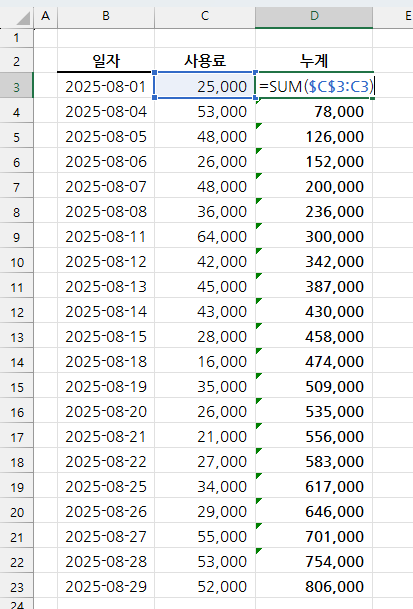Select column D header

point(314,17)
